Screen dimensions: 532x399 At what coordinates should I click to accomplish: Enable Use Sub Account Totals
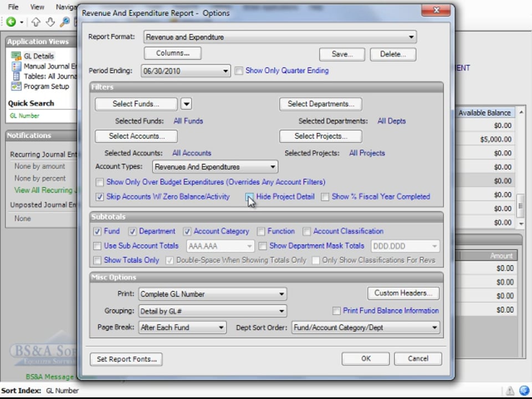[97, 246]
